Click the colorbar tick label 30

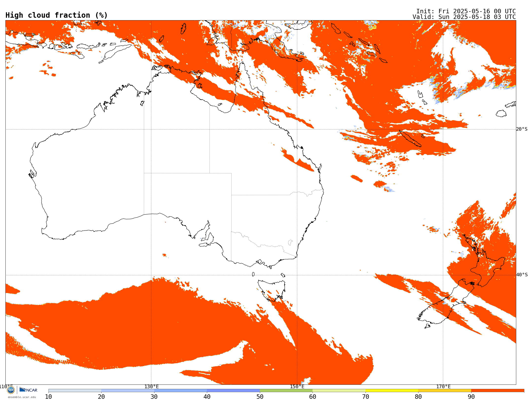point(154,397)
